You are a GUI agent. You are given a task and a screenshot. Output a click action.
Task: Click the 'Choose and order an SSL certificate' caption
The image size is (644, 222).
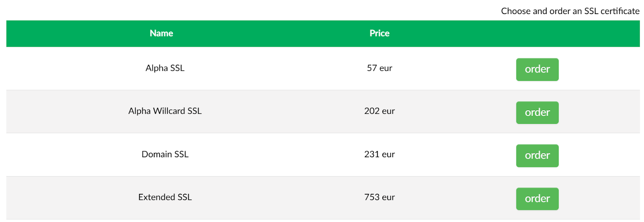coord(570,11)
